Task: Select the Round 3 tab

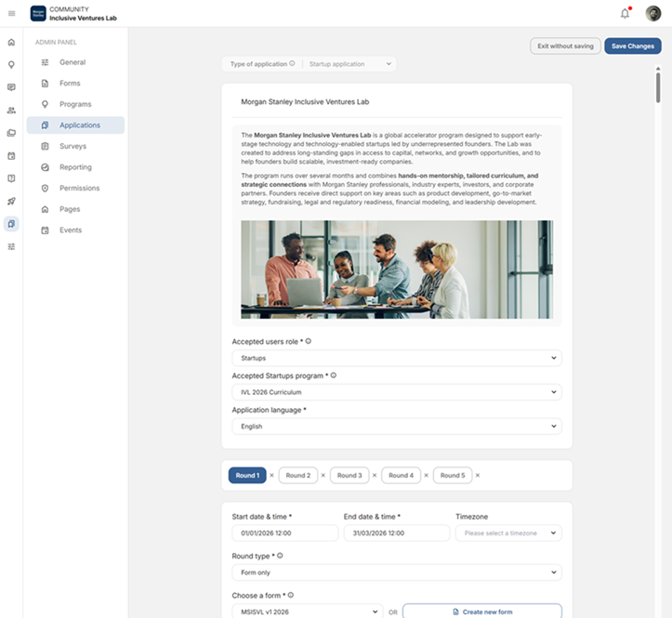Action: 349,475
